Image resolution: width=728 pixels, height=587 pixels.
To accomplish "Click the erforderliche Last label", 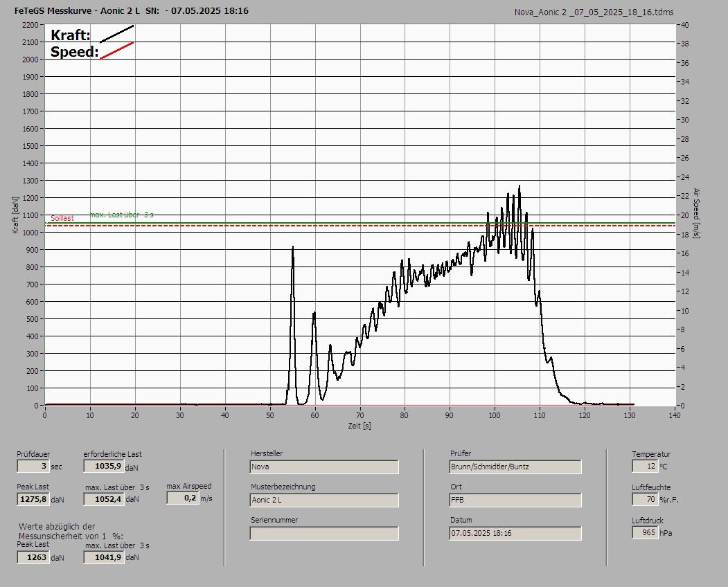I will coord(113,454).
